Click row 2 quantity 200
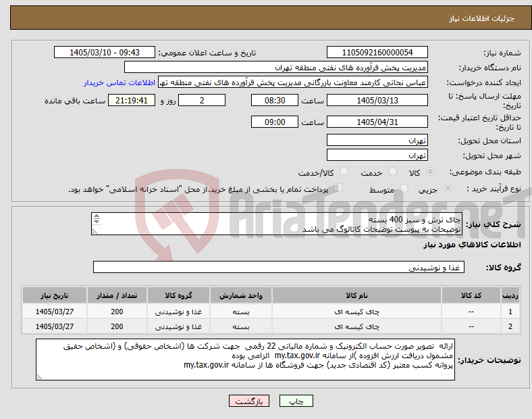 click(117, 326)
